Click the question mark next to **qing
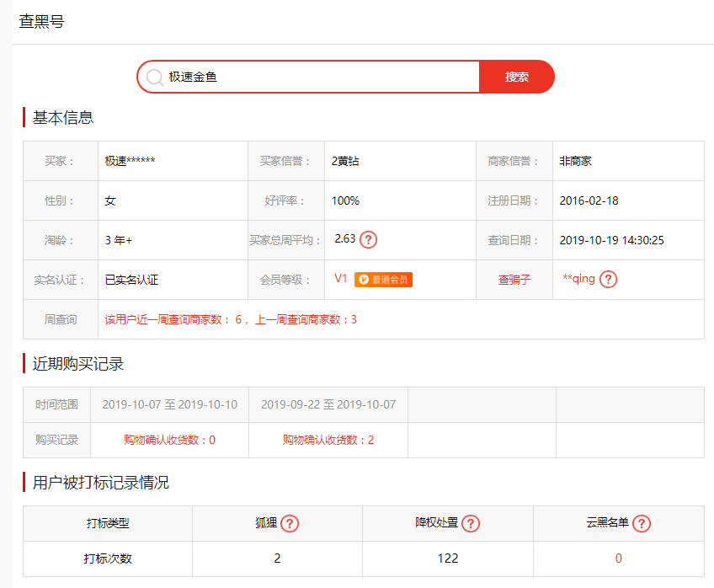The image size is (714, 588). tap(609, 280)
